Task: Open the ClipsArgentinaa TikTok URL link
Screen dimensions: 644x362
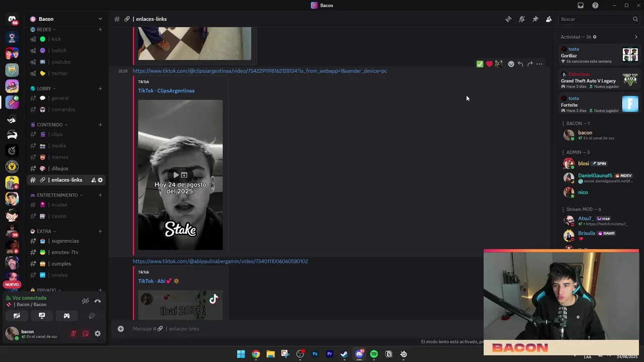Action: click(260, 71)
